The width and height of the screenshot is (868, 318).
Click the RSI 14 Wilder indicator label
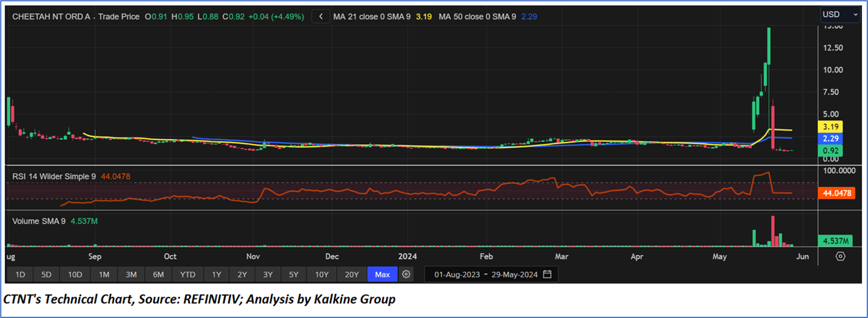[x=55, y=176]
